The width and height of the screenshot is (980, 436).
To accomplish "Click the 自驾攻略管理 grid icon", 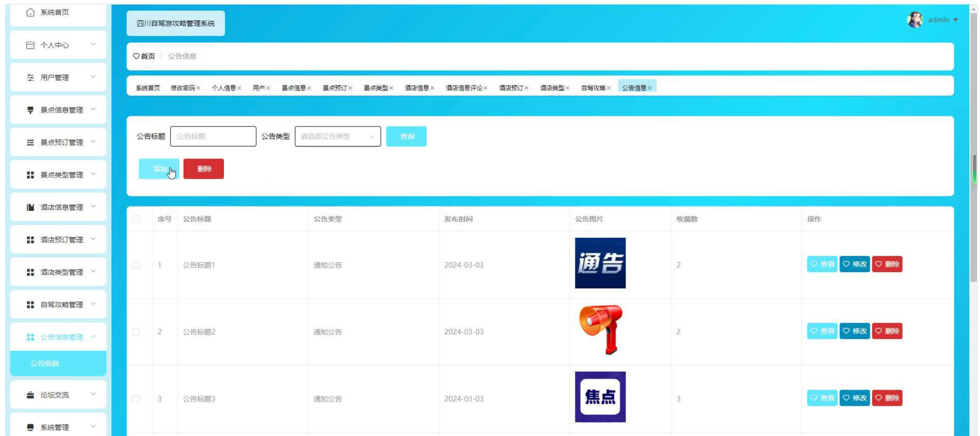I will (x=30, y=304).
